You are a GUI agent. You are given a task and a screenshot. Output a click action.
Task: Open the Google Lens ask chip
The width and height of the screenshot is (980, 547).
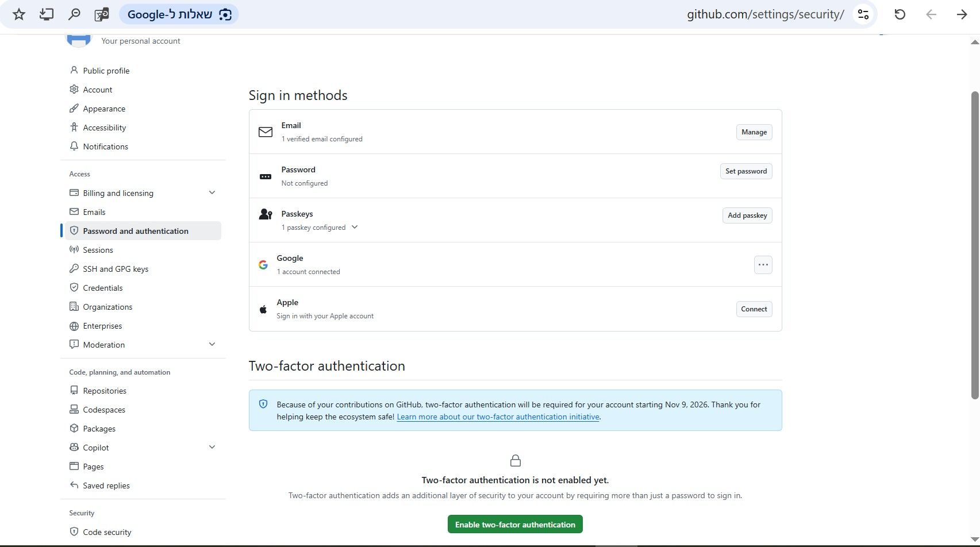tap(179, 14)
